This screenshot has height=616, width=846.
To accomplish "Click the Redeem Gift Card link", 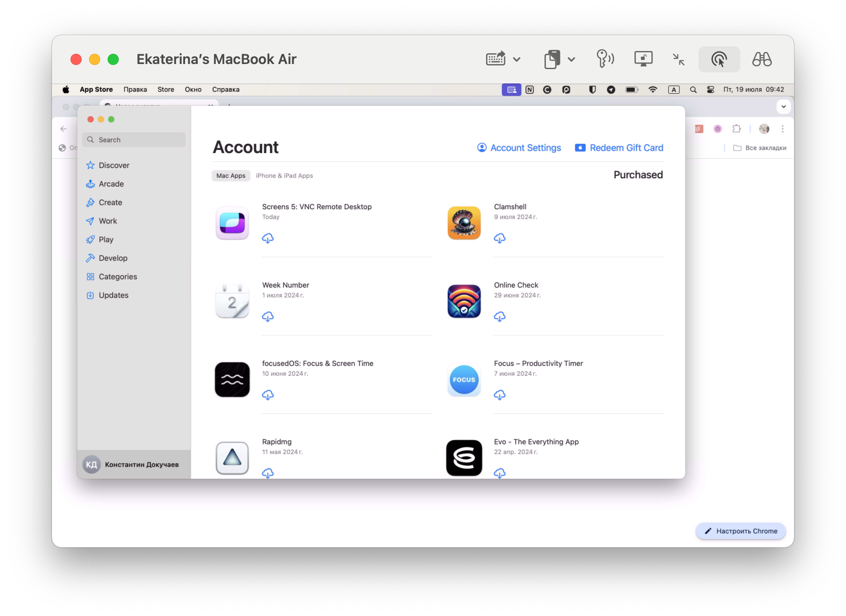I will (619, 148).
